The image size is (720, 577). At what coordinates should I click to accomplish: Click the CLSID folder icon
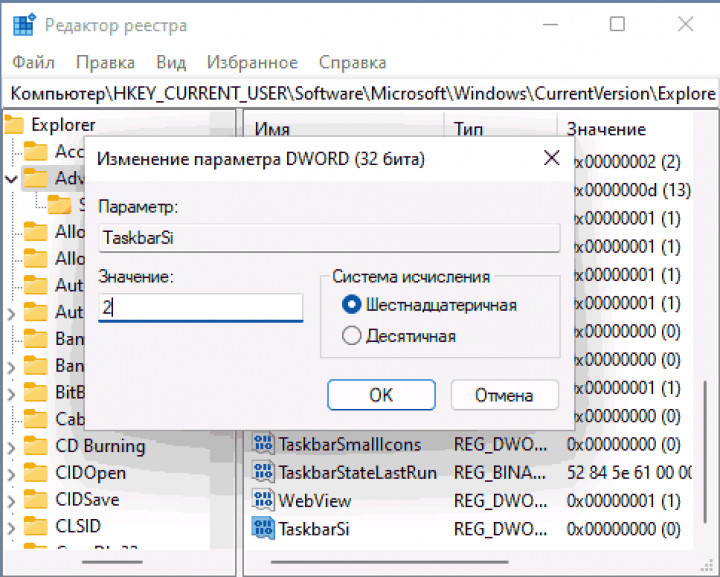pyautogui.click(x=35, y=526)
